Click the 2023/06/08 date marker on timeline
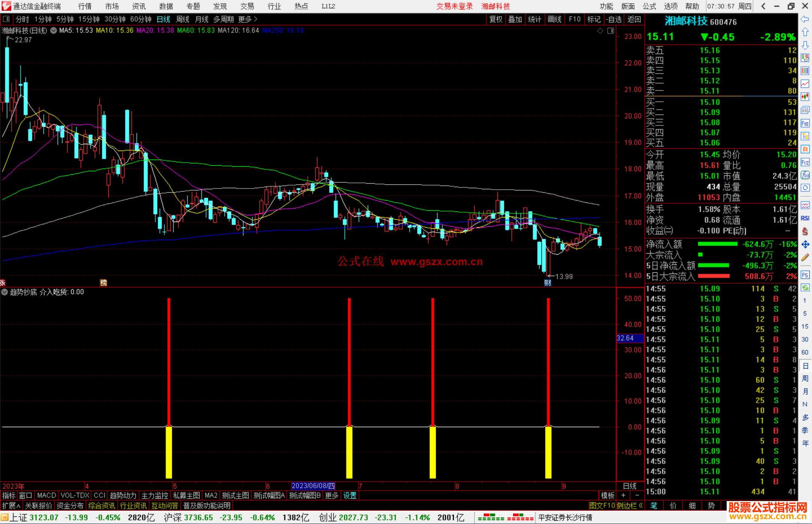The width and height of the screenshot is (812, 524). [x=313, y=486]
